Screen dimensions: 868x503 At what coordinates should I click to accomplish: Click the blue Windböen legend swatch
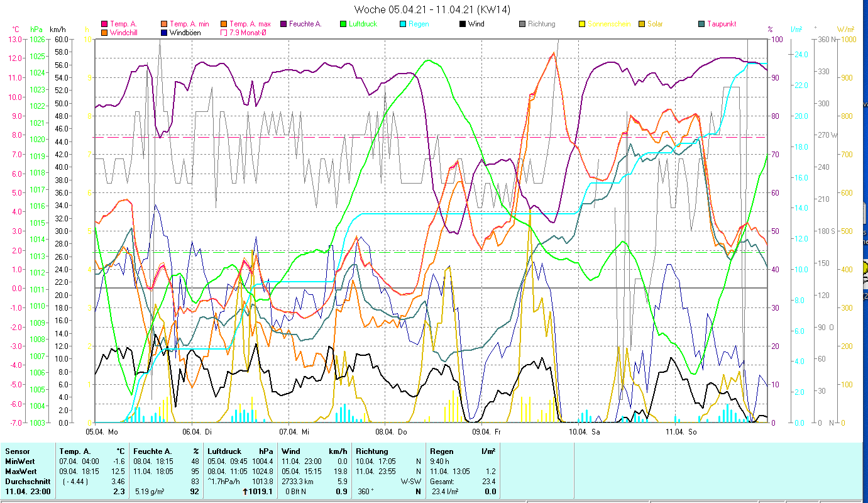click(x=164, y=32)
